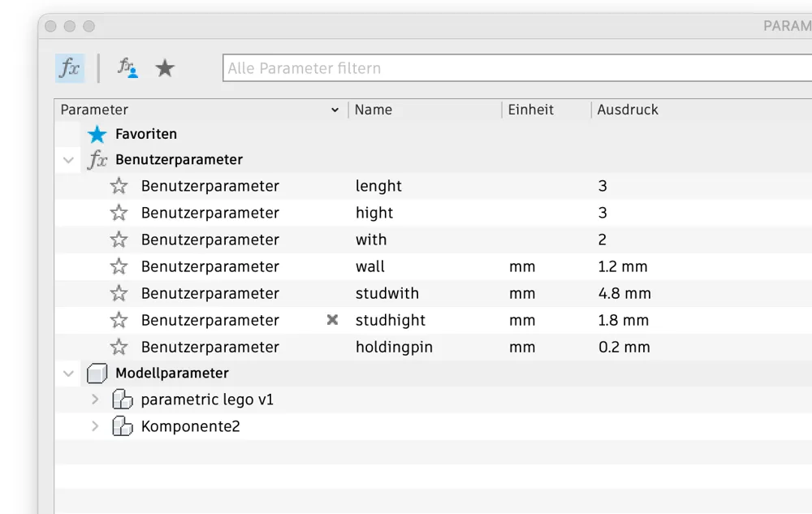Select the studwith expression value 4.8 mm
This screenshot has height=514, width=812.
(x=624, y=293)
